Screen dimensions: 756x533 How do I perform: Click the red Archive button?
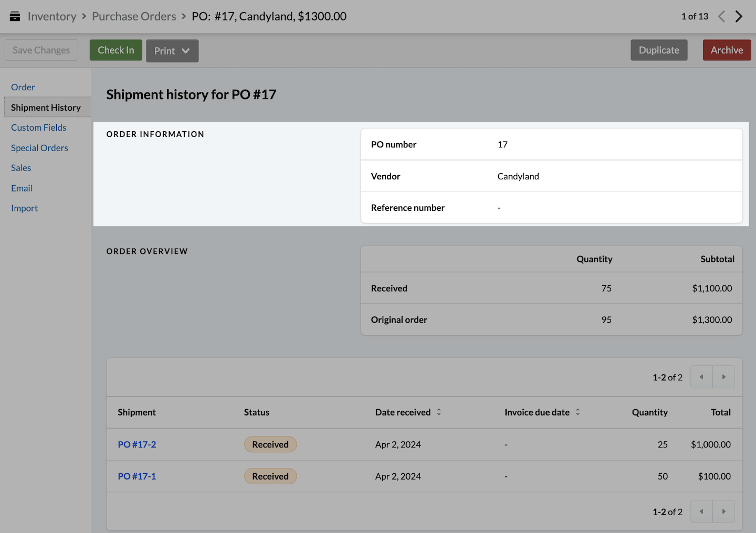tap(727, 50)
